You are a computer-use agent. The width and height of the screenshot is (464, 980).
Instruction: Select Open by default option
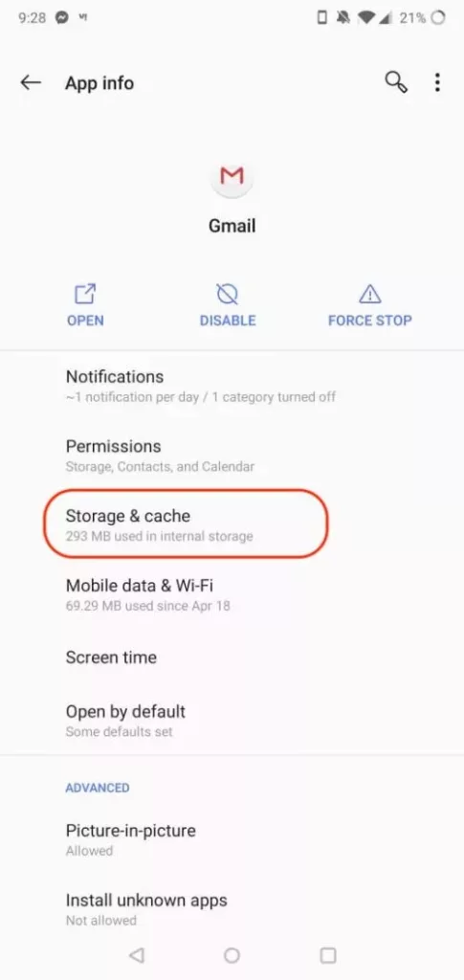point(232,721)
